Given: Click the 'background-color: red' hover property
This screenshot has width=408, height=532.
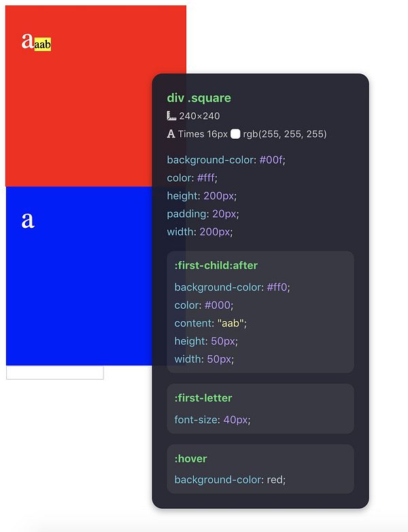Looking at the screenshot, I should (230, 480).
